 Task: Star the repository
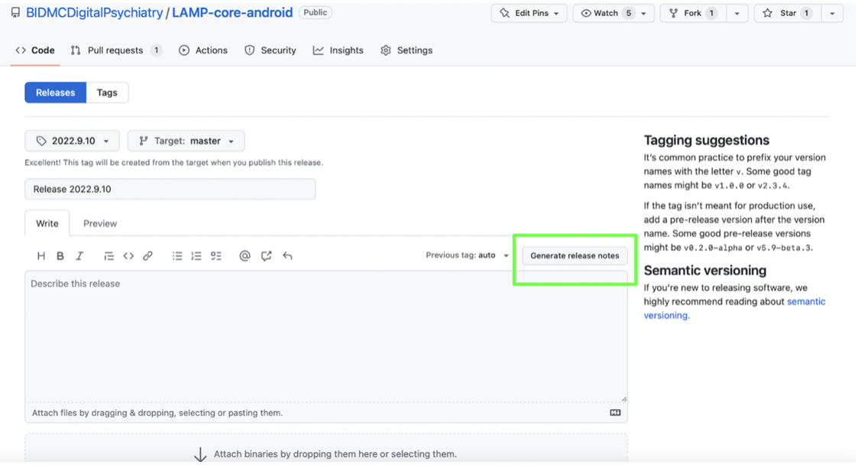tap(787, 13)
